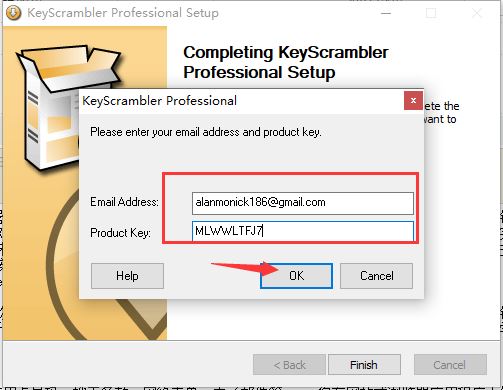Click the KeyScrambler Professional dialog title bar
This screenshot has width=503, height=390.
[x=242, y=100]
